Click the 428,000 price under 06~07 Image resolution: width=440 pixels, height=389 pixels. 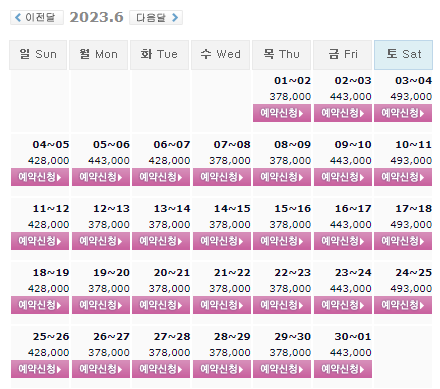pos(169,161)
